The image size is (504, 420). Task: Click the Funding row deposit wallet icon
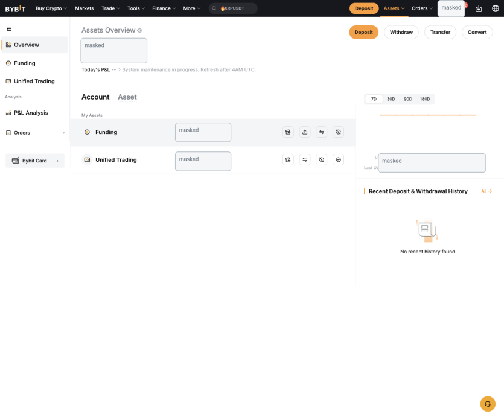tap(288, 132)
